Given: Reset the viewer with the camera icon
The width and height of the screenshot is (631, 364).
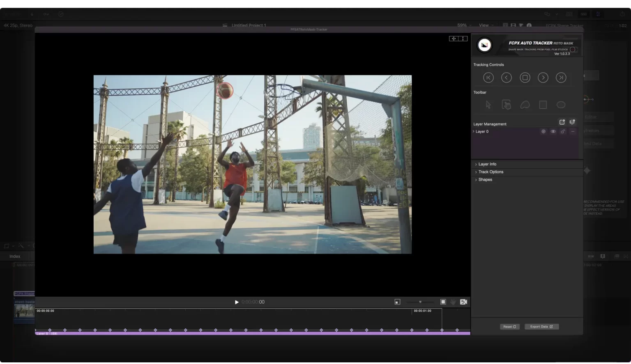Looking at the screenshot, I should click(464, 302).
